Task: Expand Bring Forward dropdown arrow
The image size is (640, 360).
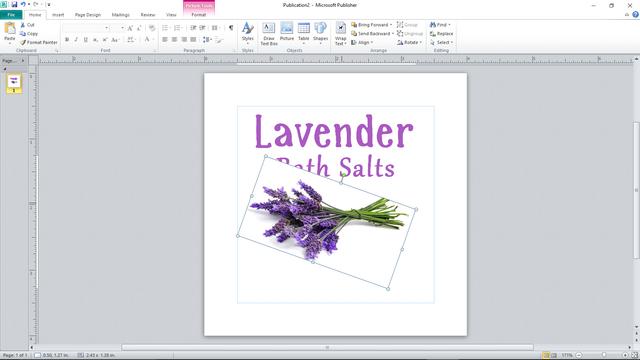Action: pos(391,25)
